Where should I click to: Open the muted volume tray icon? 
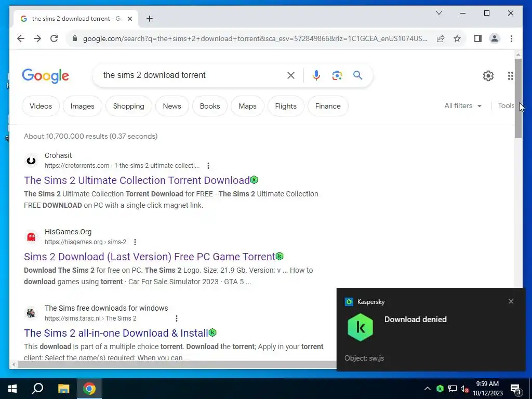(x=465, y=389)
